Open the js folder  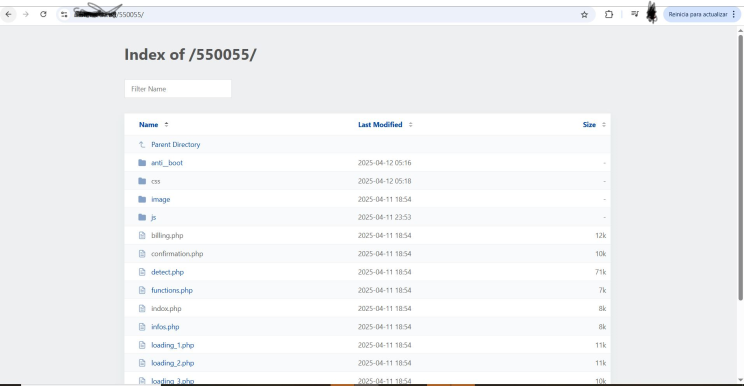click(x=153, y=217)
